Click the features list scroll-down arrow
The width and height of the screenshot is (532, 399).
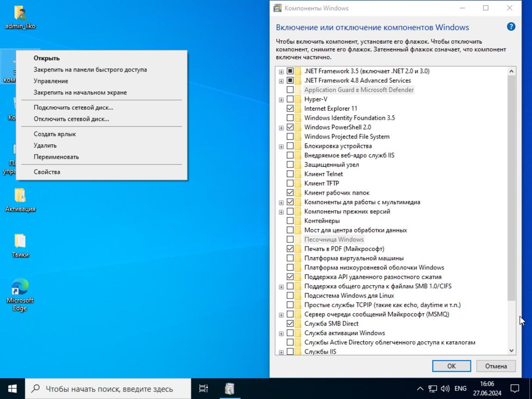511,351
